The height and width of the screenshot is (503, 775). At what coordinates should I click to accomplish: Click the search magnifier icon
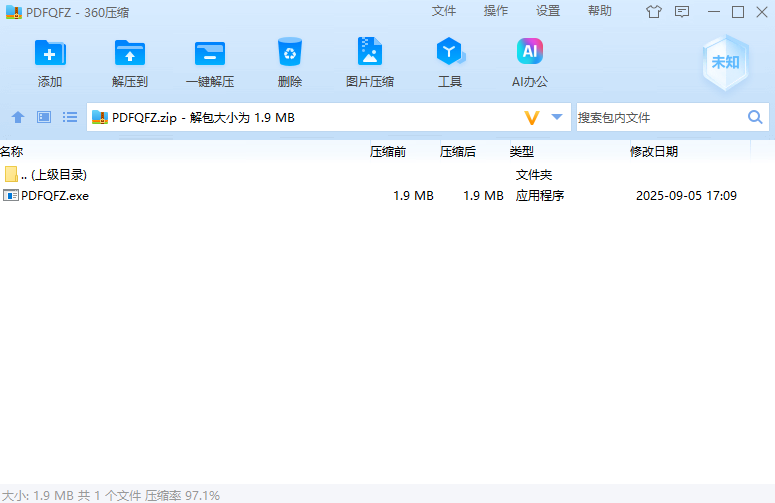[x=755, y=117]
